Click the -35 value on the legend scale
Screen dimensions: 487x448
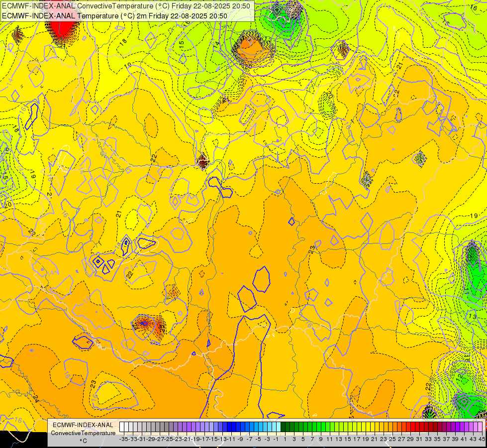click(x=123, y=440)
